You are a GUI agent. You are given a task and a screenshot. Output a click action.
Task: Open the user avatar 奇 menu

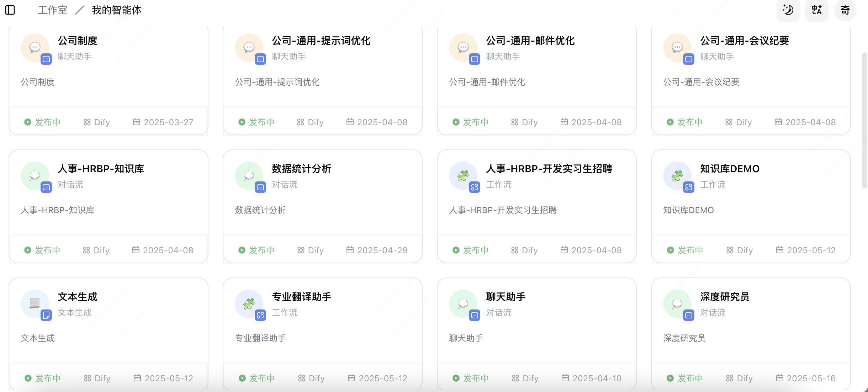pos(845,10)
